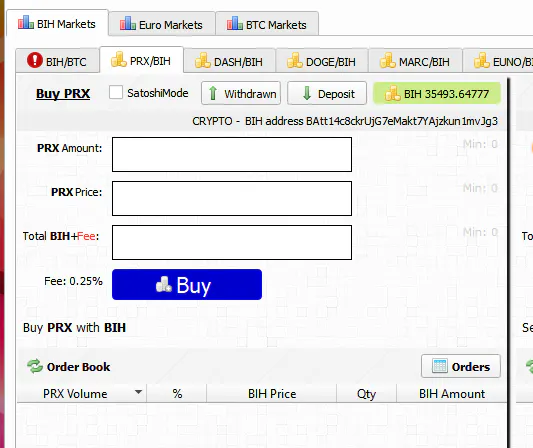
Task: Click the Order Book heading
Action: pyautogui.click(x=79, y=367)
